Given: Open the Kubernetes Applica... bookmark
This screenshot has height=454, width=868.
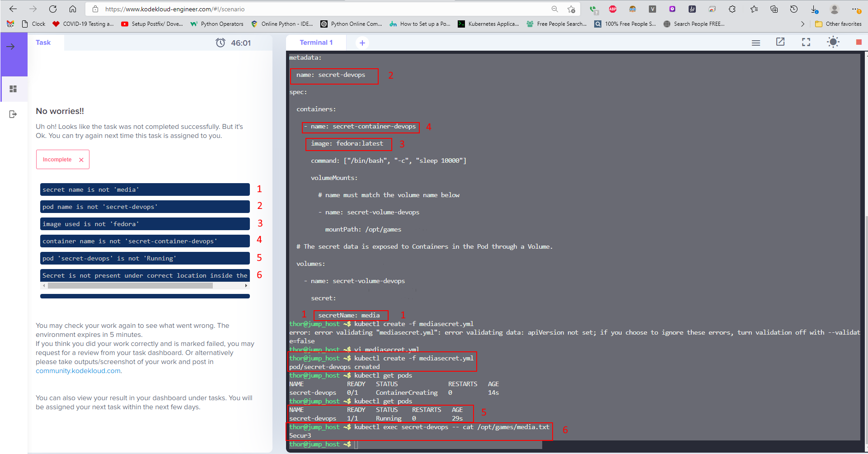Looking at the screenshot, I should tap(488, 24).
